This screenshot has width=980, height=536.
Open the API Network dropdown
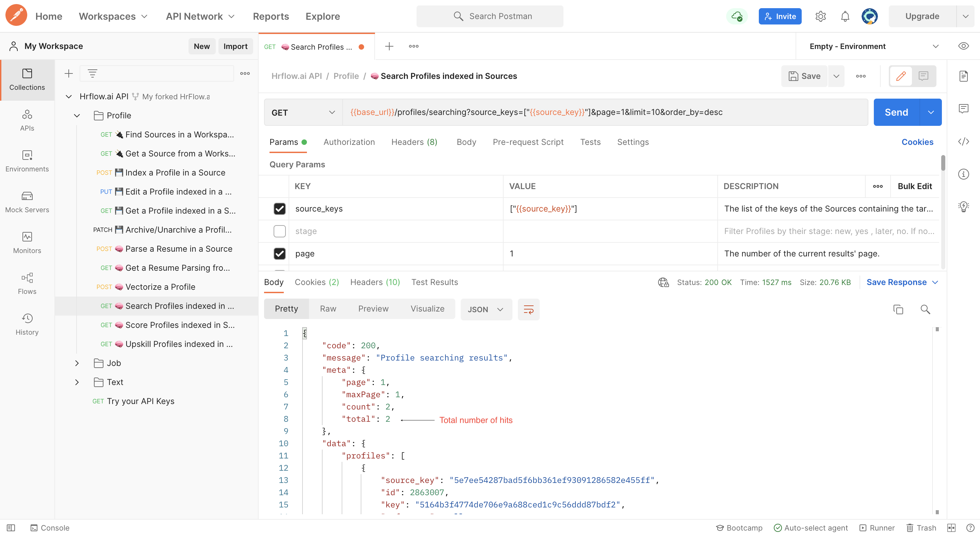pyautogui.click(x=200, y=16)
